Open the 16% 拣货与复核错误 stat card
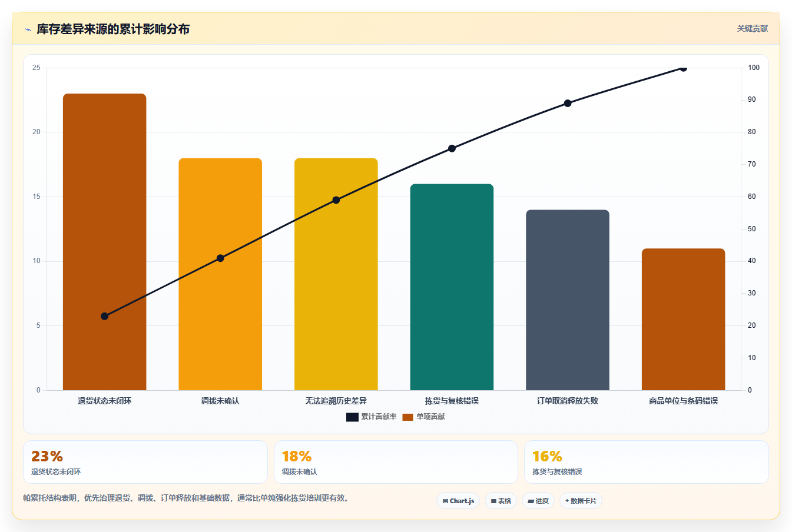The image size is (792, 532). [x=647, y=462]
